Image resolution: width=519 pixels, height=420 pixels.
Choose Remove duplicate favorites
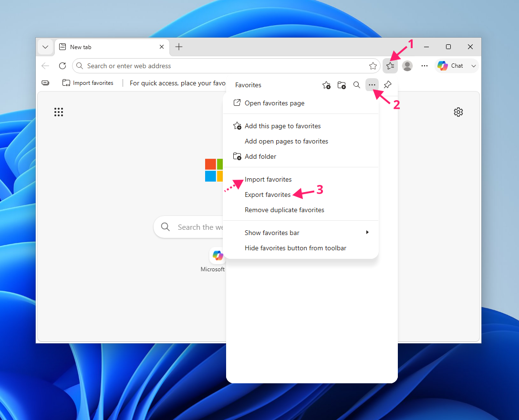301,210
